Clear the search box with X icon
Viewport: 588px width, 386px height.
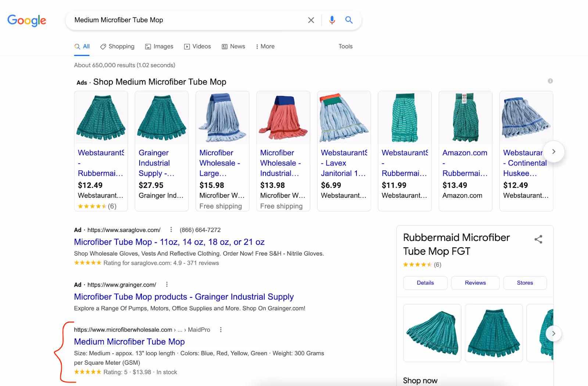(311, 20)
